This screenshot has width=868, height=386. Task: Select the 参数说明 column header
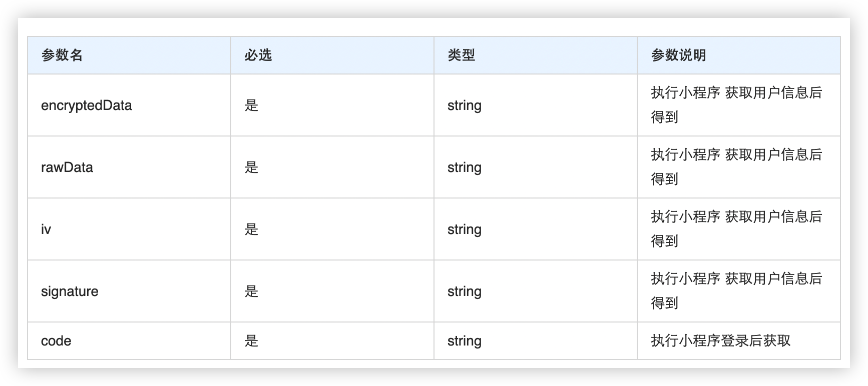point(678,55)
